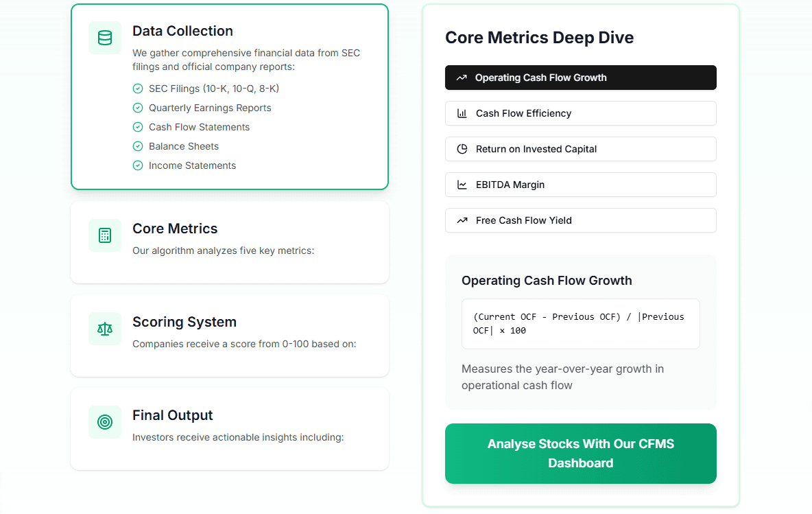Click the pie chart icon on Return on Invested Capital

click(x=462, y=150)
